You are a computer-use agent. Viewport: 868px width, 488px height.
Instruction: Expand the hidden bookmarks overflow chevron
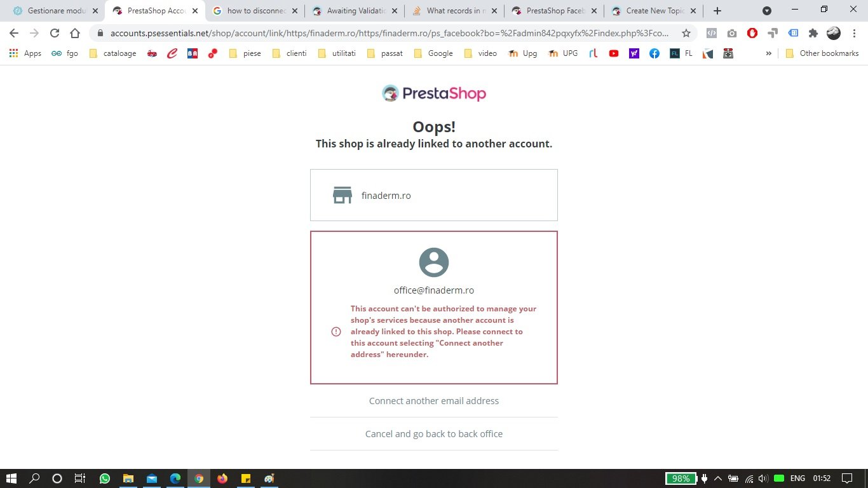click(x=768, y=53)
